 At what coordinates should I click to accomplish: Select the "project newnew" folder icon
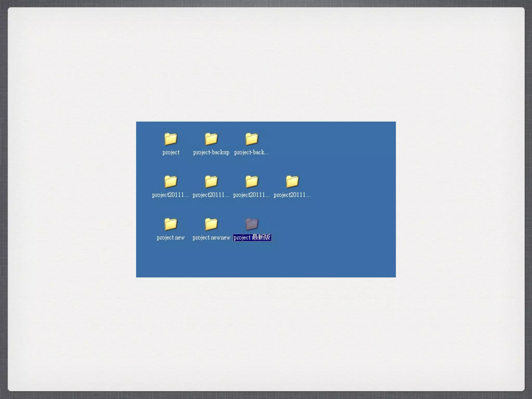point(211,224)
